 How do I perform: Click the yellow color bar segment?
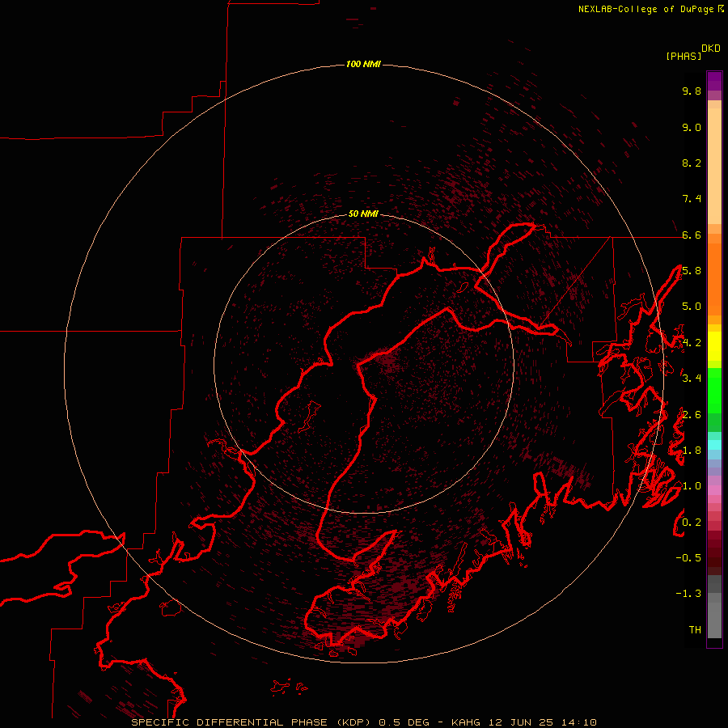[714, 346]
